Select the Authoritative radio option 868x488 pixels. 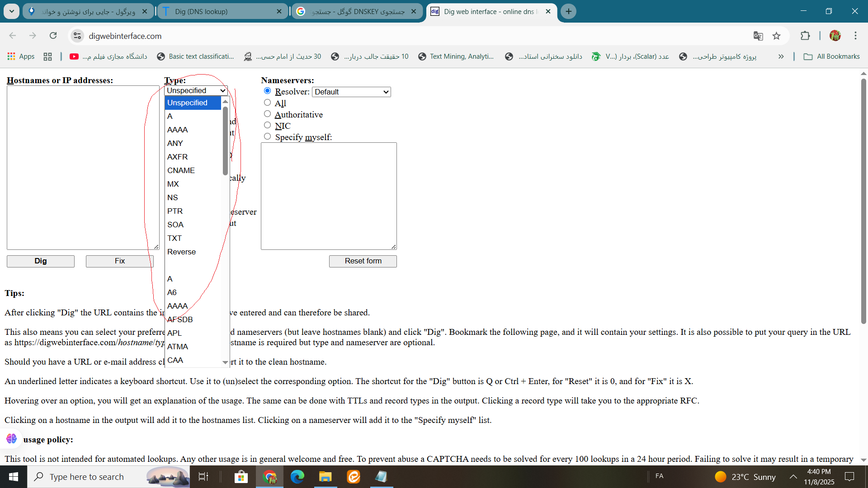coord(268,114)
